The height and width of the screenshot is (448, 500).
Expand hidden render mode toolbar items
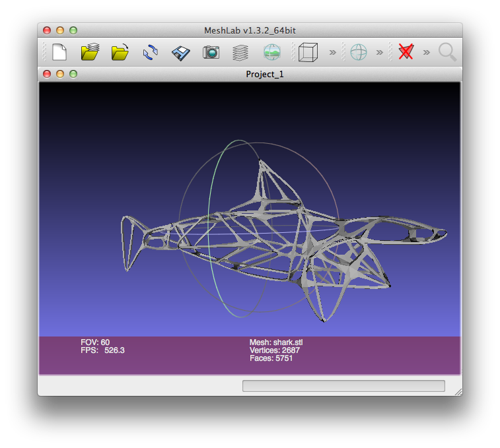click(x=333, y=52)
